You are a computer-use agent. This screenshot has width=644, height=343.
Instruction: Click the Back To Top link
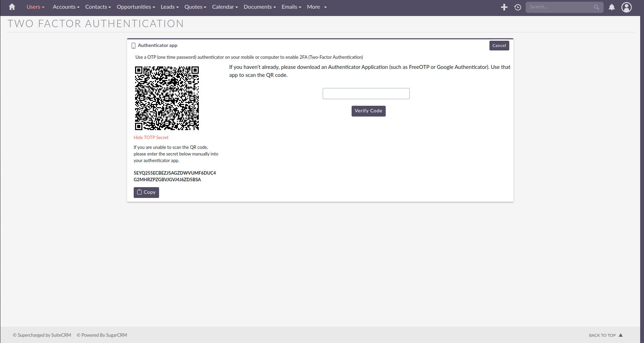603,335
